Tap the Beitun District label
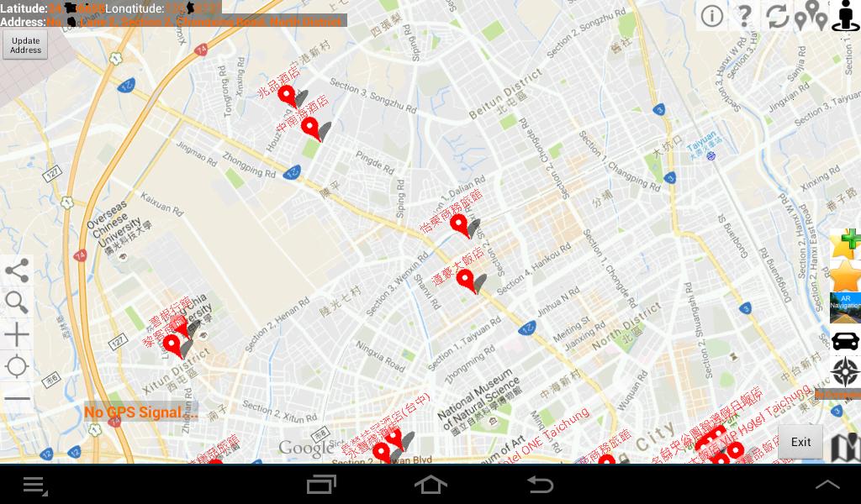 click(x=505, y=94)
